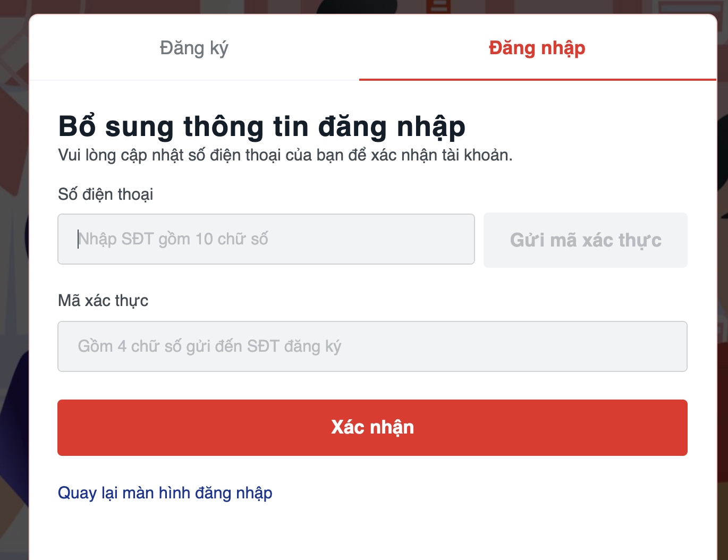Confirm with the red Xác nhận button
728x560 pixels.
(x=372, y=428)
